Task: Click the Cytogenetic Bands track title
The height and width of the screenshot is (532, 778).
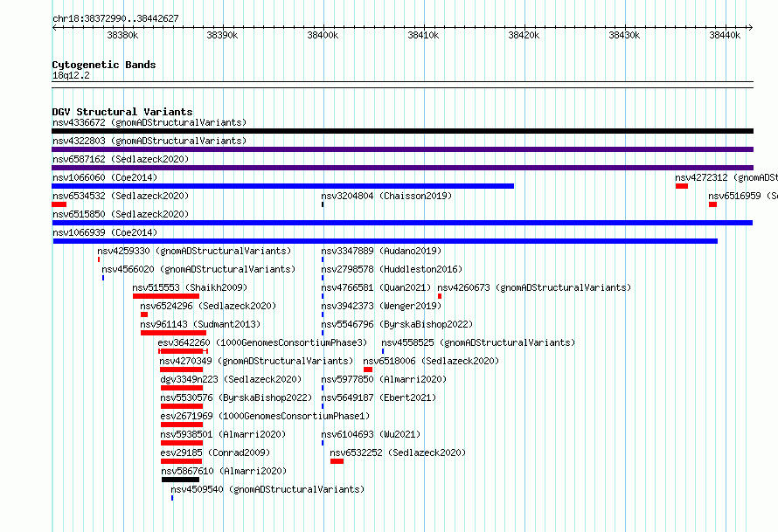Action: point(104,65)
